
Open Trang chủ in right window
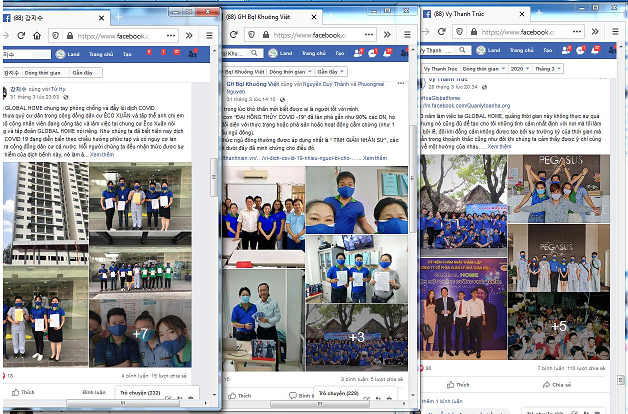(521, 50)
